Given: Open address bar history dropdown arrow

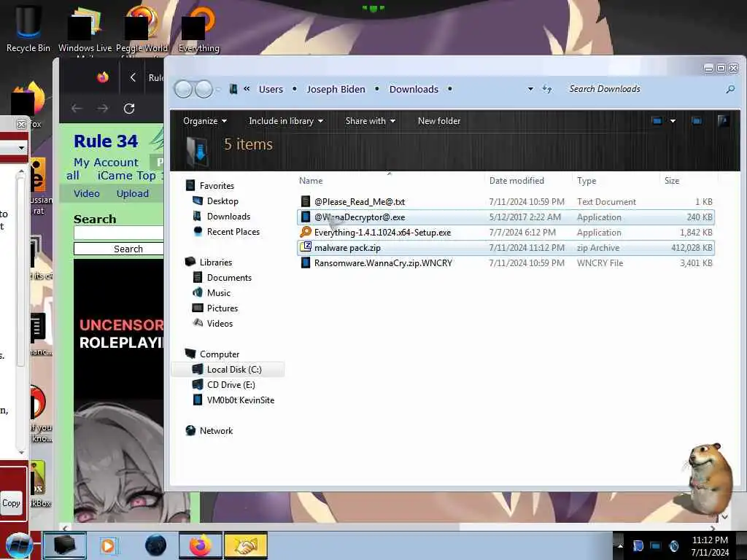Looking at the screenshot, I should 530,89.
